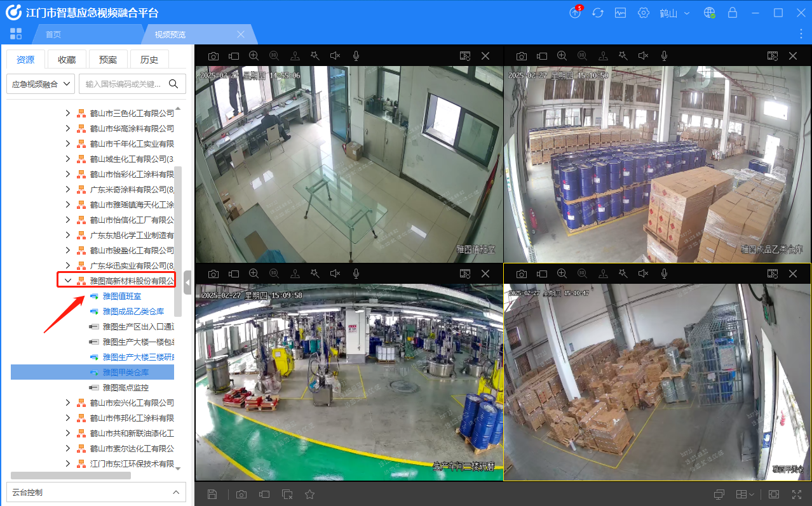Click snapshot camera icon in top-left video pane

tap(213, 56)
